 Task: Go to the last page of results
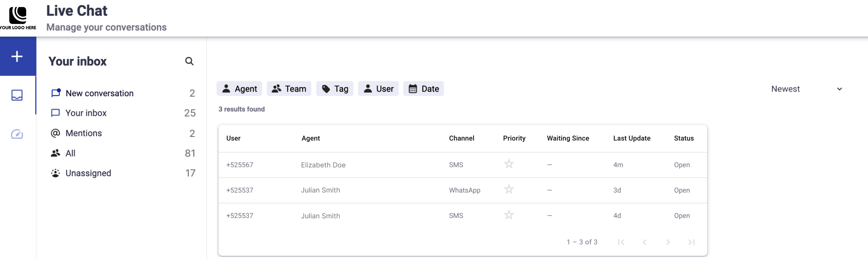[692, 242]
